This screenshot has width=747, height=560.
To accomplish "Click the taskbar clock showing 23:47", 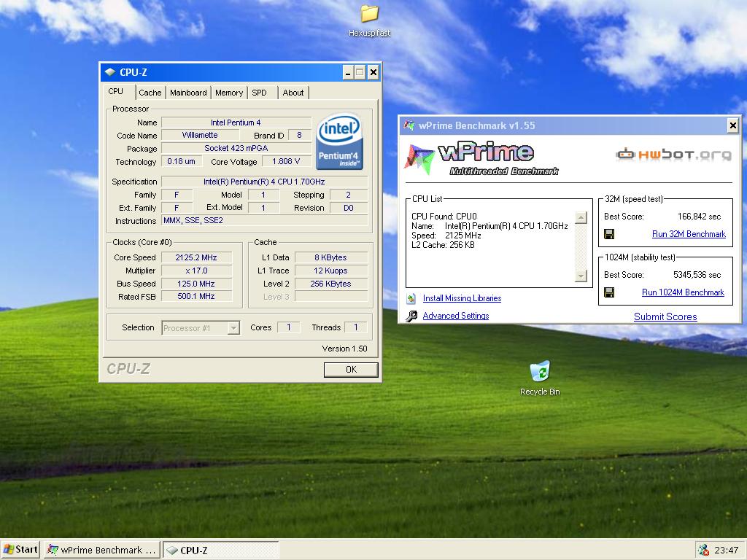I will [727, 551].
